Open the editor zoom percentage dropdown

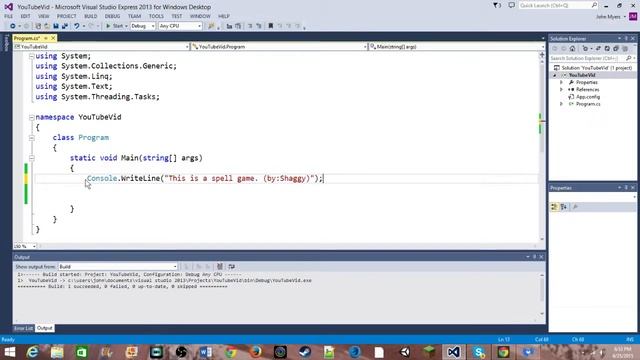point(25,246)
